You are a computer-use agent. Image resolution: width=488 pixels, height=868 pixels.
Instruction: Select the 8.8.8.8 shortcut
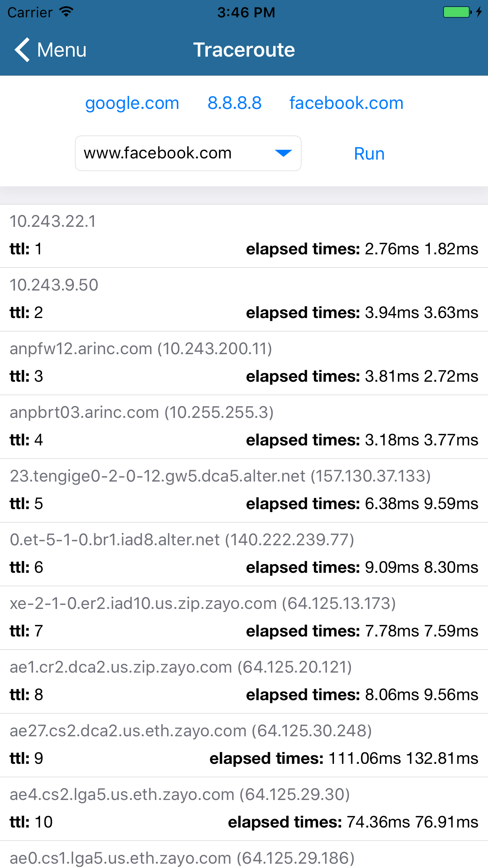pyautogui.click(x=234, y=103)
